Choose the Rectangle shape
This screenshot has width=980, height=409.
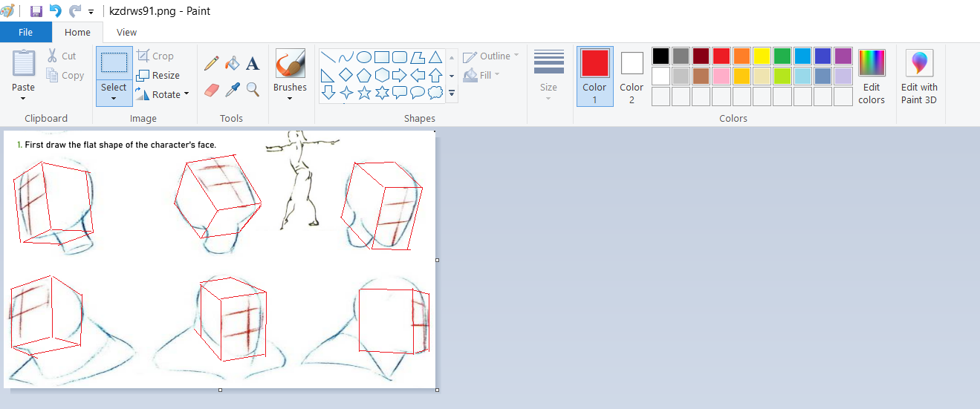point(382,57)
